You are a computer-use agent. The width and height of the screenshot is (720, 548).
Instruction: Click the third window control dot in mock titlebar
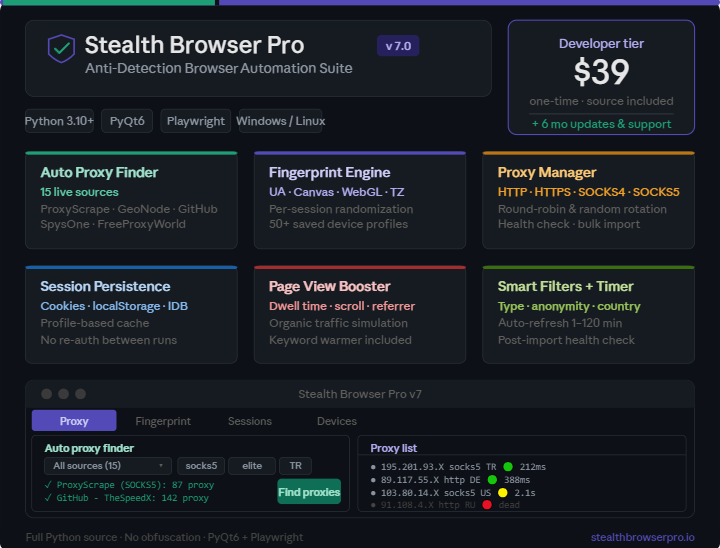[80, 394]
